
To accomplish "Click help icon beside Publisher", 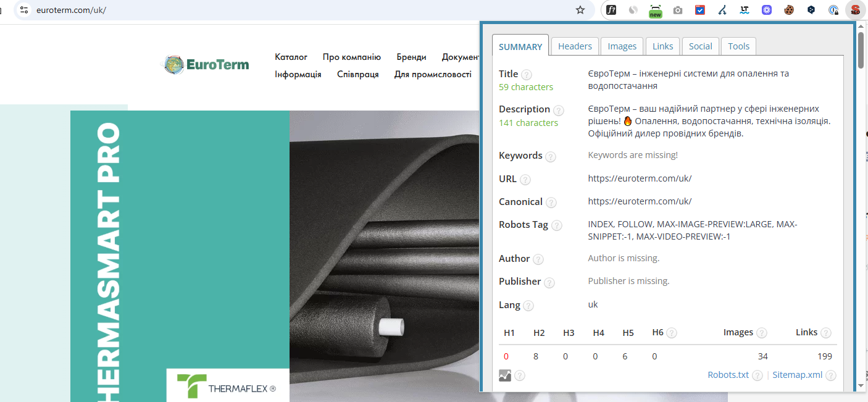I will coord(549,283).
